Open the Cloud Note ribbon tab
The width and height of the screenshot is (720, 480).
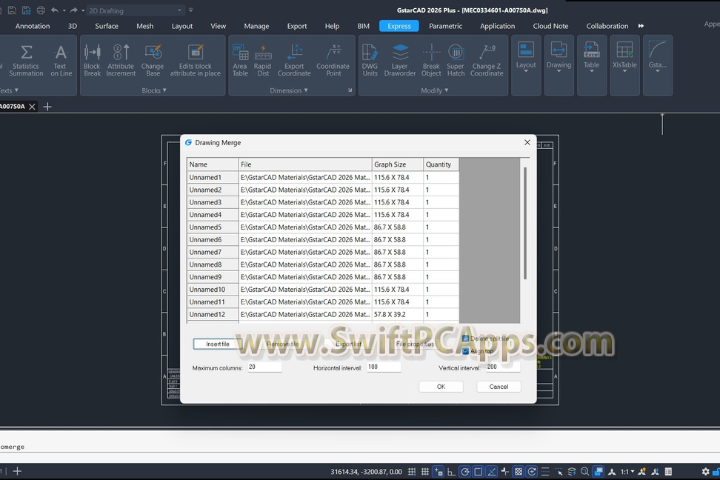(x=550, y=26)
